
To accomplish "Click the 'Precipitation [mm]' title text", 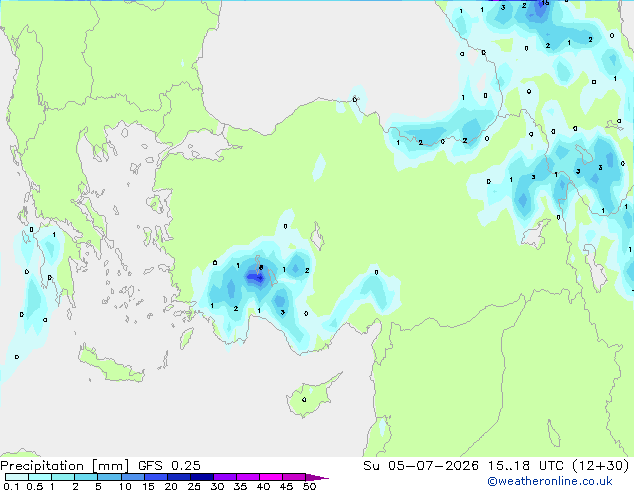I will (65, 466).
